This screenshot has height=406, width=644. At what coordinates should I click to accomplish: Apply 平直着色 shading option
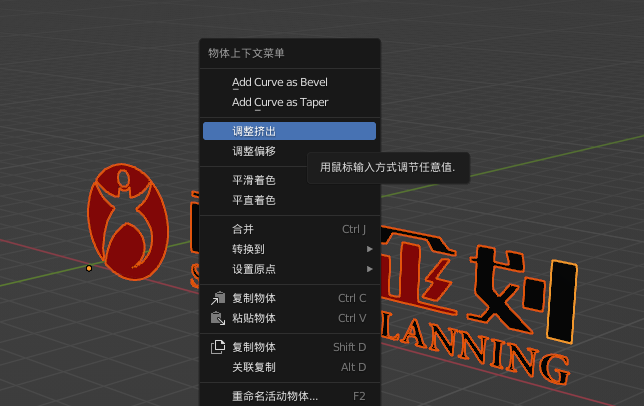(x=254, y=200)
